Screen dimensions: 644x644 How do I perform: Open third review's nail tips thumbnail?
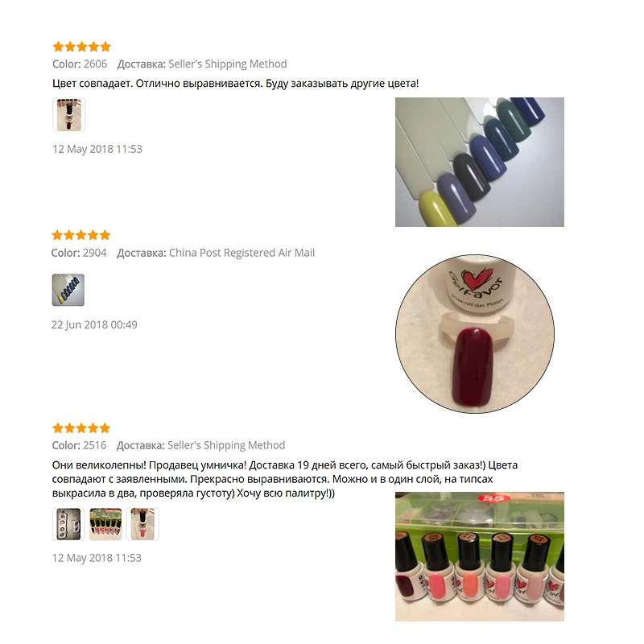[68, 524]
